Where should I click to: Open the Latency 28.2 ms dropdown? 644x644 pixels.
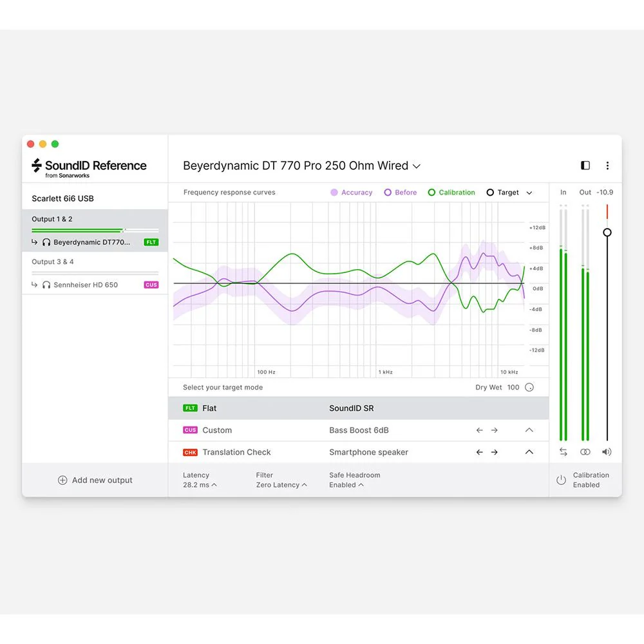pos(200,485)
